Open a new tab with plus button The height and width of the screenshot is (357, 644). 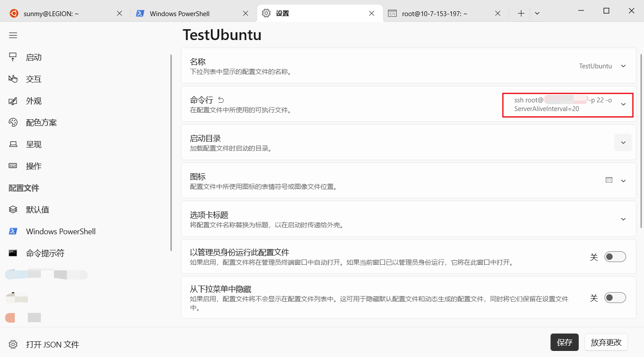[x=521, y=13]
